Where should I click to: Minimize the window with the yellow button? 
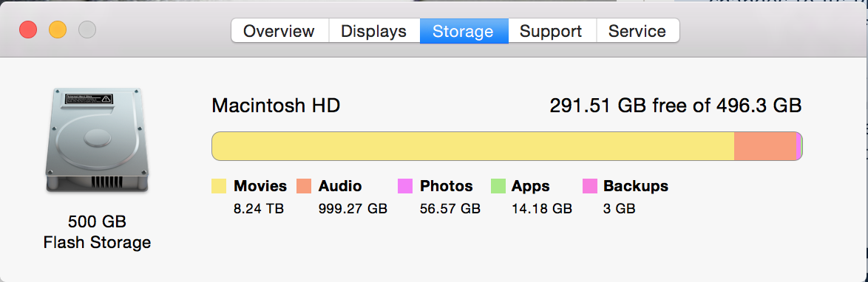tap(58, 30)
